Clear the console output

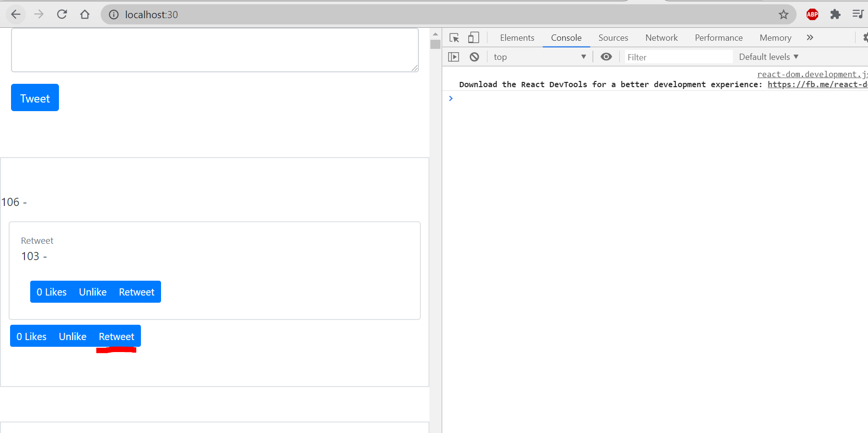click(x=475, y=57)
